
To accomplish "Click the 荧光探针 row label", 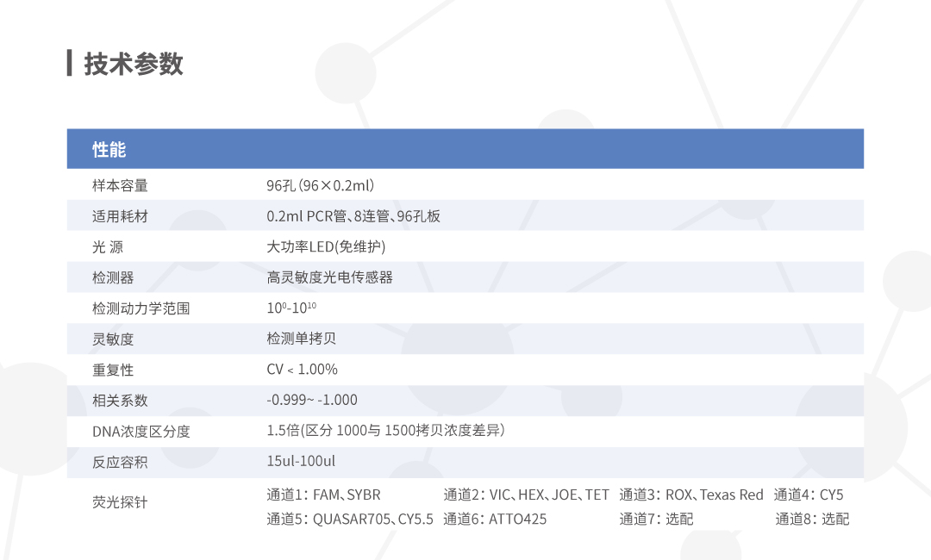I will [120, 501].
